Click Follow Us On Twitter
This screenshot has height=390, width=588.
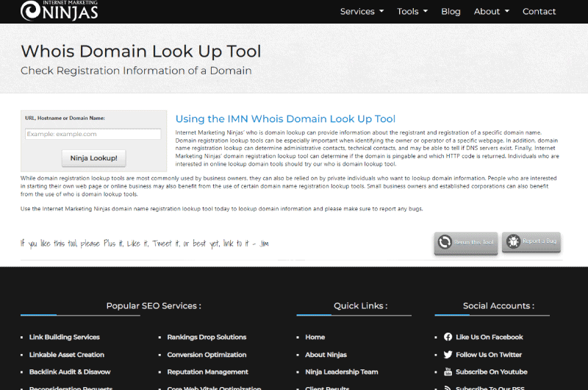(489, 355)
